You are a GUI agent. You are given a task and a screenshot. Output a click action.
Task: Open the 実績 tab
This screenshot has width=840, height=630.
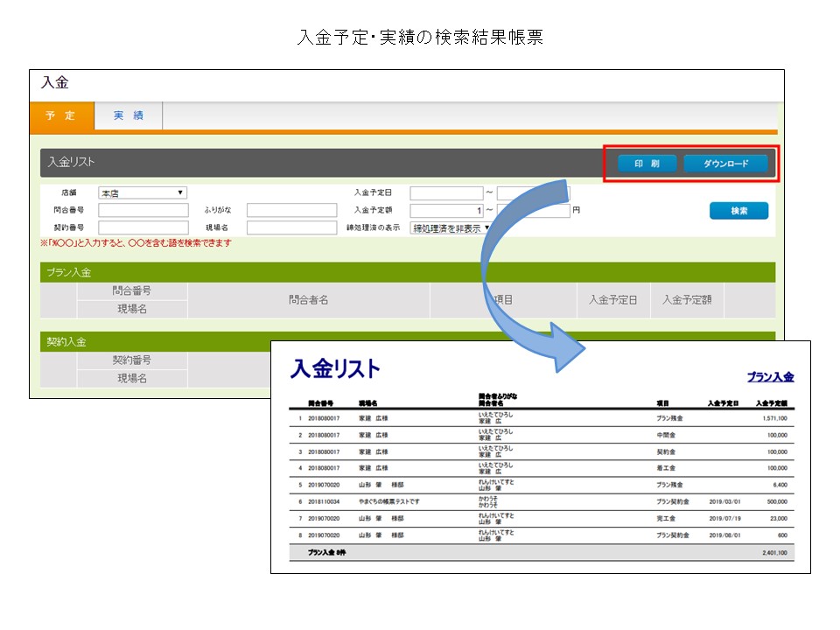pyautogui.click(x=128, y=116)
